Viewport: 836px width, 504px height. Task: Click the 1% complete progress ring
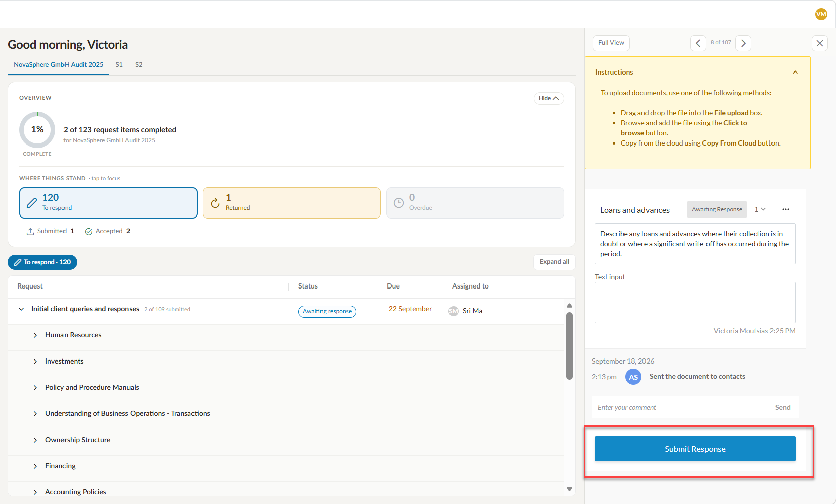pyautogui.click(x=37, y=130)
